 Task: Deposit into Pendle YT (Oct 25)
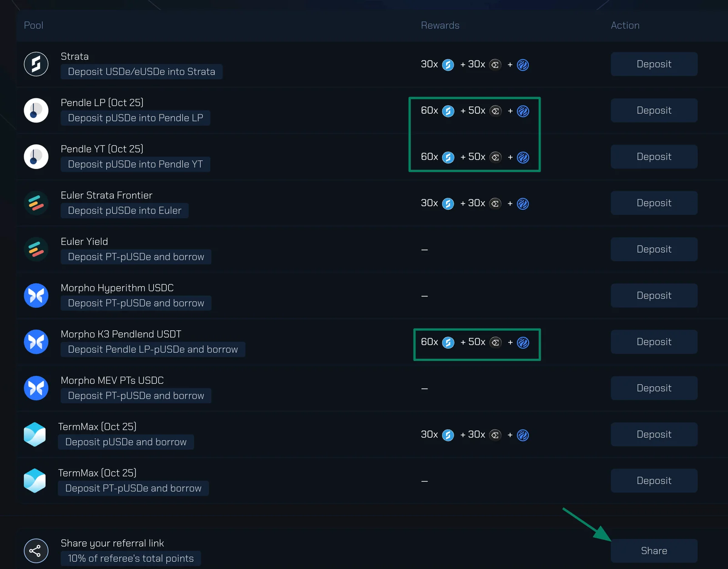[654, 157]
